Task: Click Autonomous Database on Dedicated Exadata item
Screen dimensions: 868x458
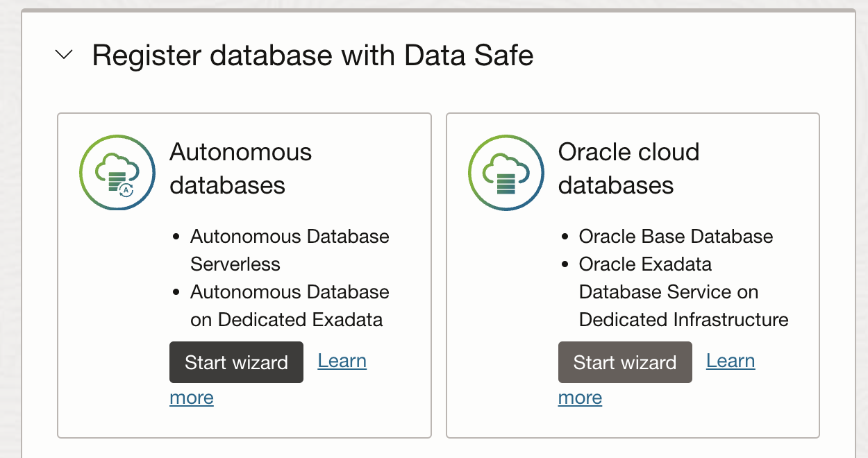Action: 290,306
